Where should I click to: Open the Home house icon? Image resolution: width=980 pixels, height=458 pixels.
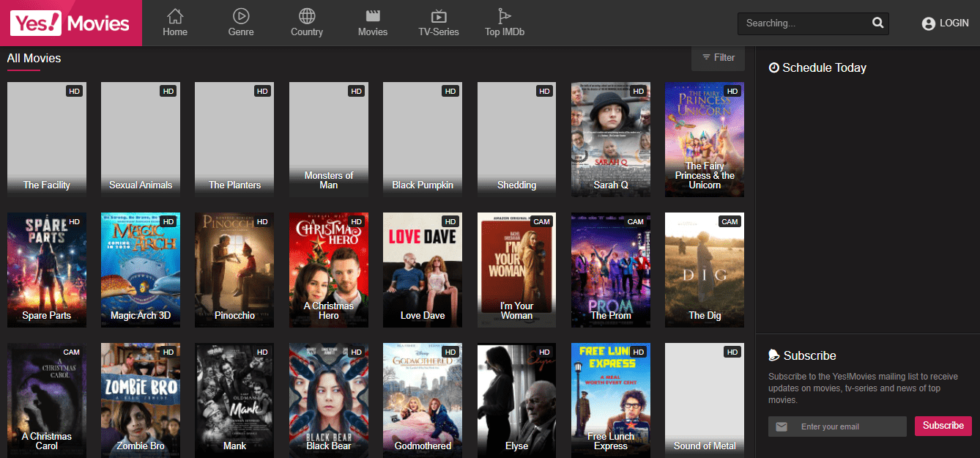pyautogui.click(x=175, y=15)
